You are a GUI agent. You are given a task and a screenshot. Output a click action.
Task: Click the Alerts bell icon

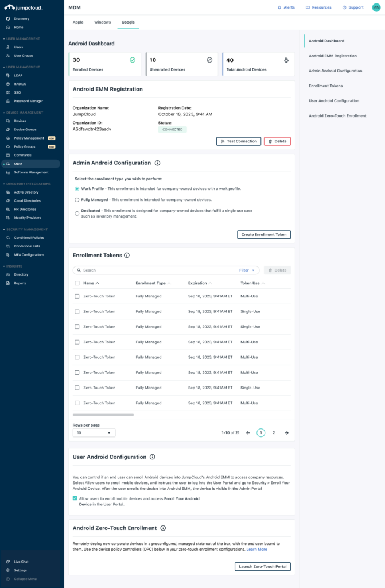279,7
